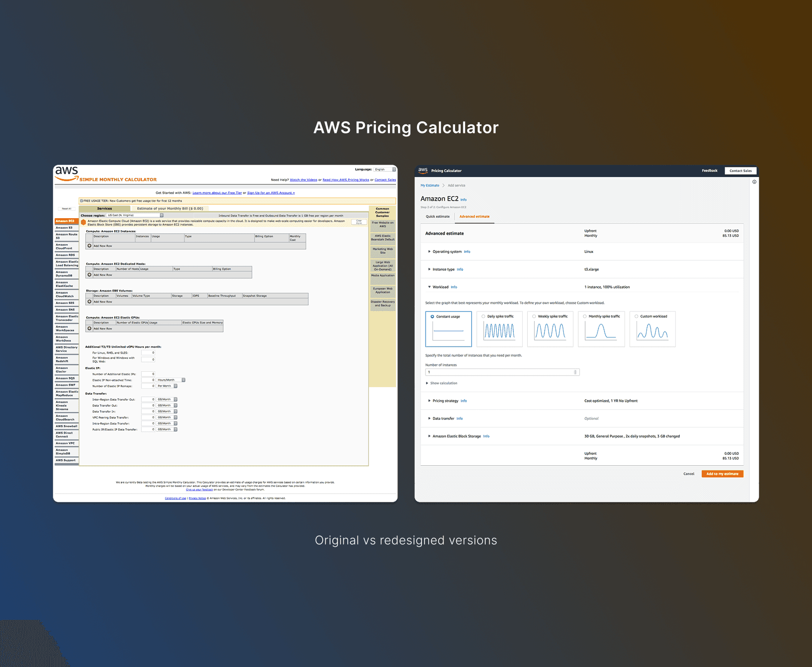Click the plus icon under EC2 Elastic GPUs table

pos(89,328)
